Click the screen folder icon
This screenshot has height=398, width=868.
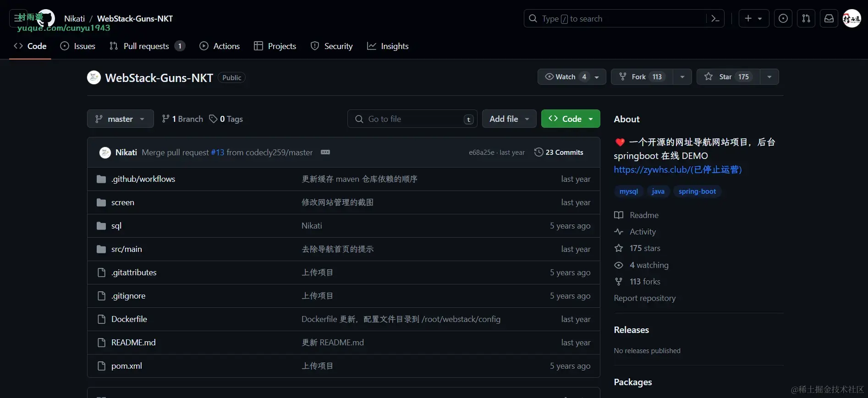tap(101, 202)
